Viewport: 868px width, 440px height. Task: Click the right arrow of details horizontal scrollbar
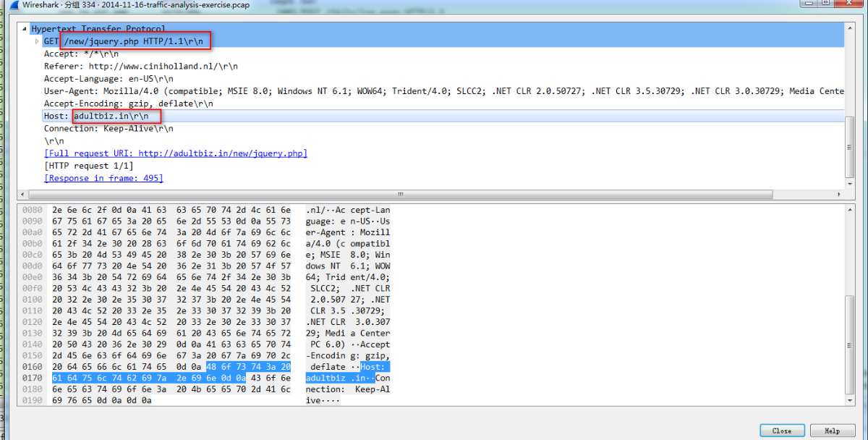[840, 194]
